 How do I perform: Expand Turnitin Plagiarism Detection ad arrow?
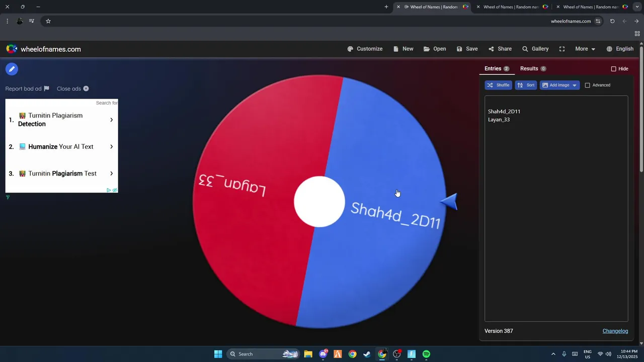click(x=111, y=120)
